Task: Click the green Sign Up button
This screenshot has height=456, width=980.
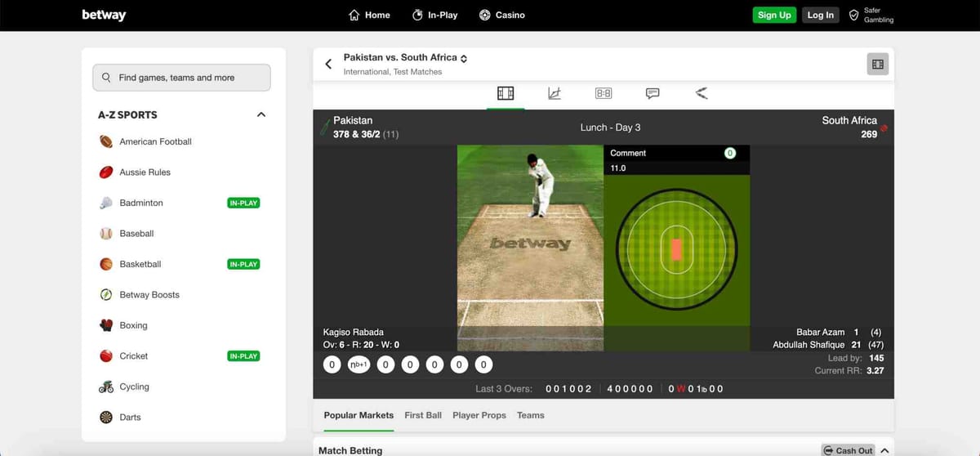Action: point(773,15)
